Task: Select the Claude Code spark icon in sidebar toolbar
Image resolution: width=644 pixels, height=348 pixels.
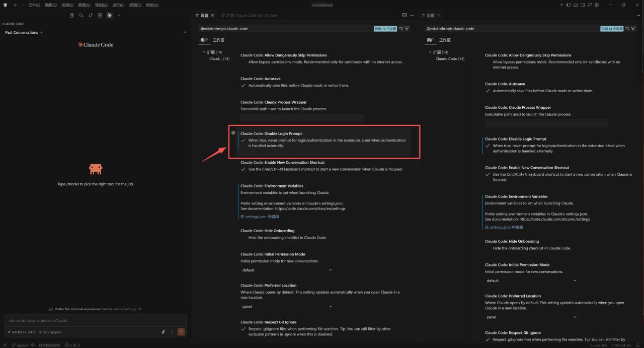Action: 110,15
